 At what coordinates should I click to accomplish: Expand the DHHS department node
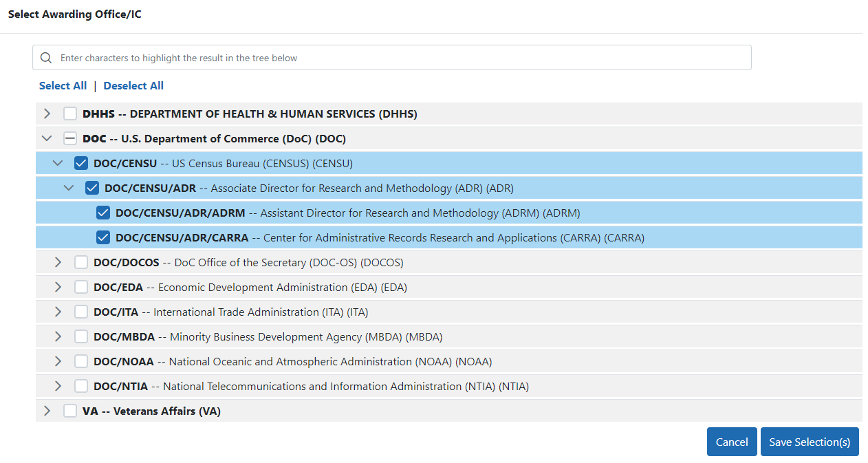click(x=47, y=114)
